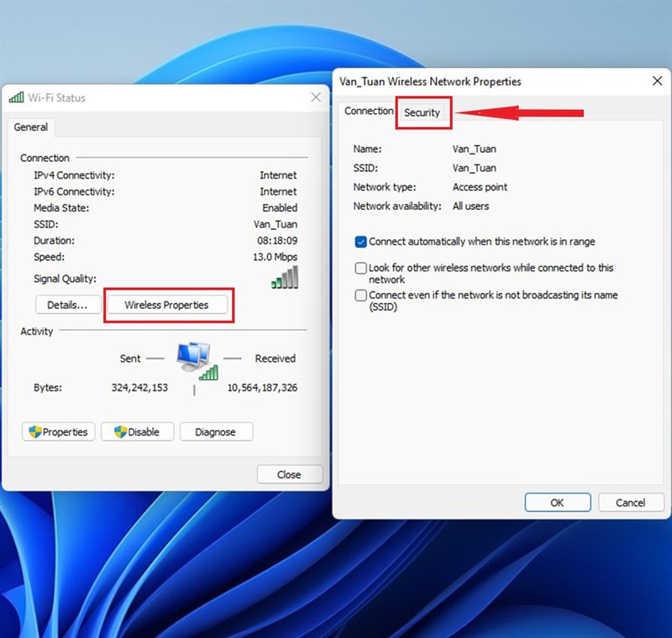Select the General tab in Wi-Fi Status
Screen dimensions: 672x638
(31, 127)
